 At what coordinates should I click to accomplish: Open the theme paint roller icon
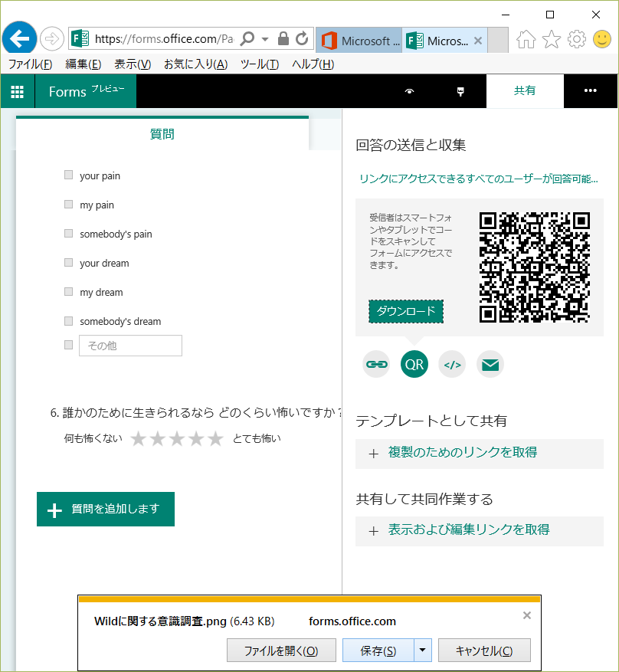(x=460, y=91)
